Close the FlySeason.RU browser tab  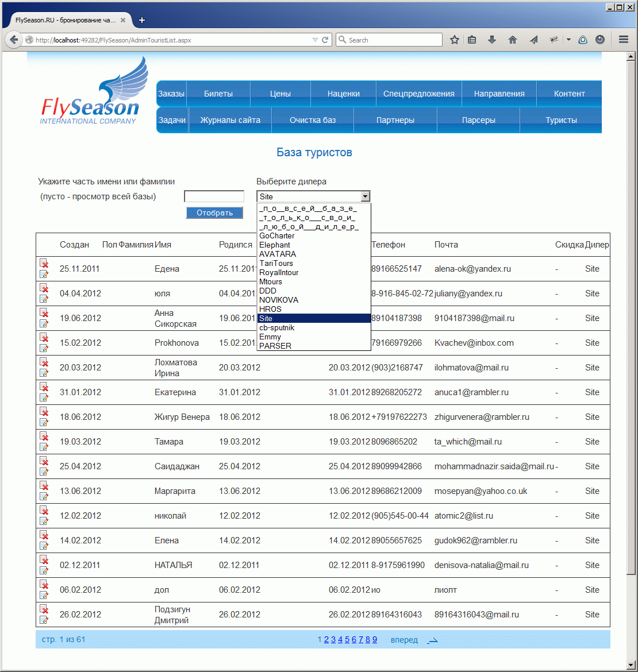[123, 20]
